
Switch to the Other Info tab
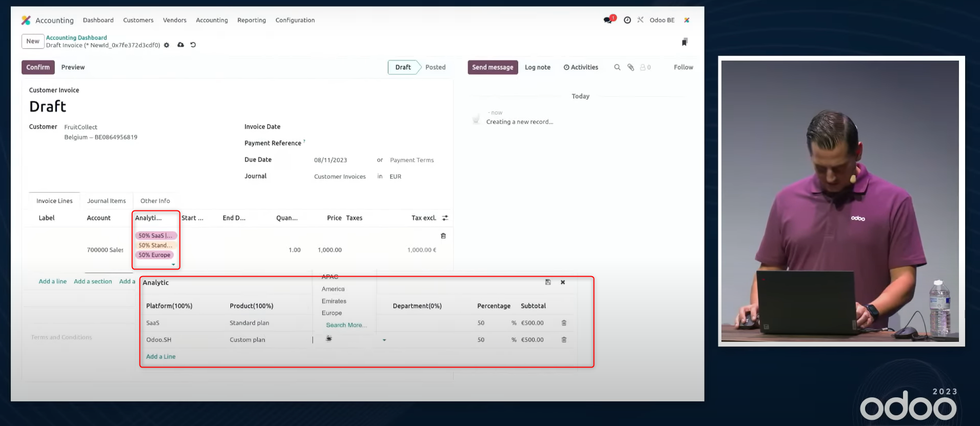pyautogui.click(x=155, y=201)
